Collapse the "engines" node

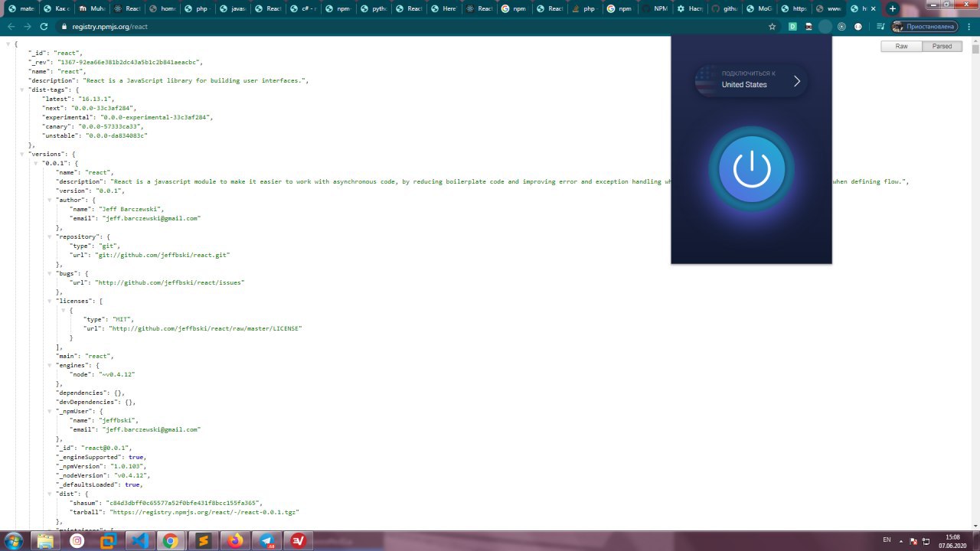pos(49,366)
